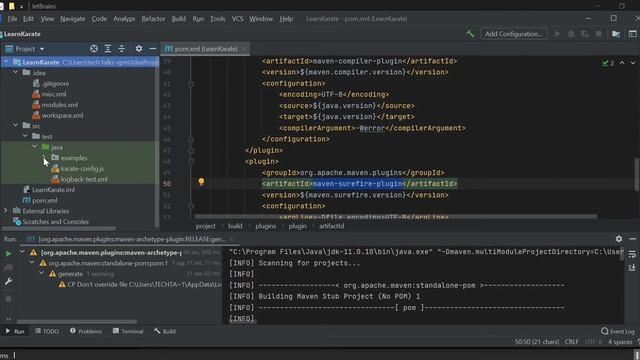Collapse the .idea folder
Image resolution: width=640 pixels, height=360 pixels.
click(16, 72)
